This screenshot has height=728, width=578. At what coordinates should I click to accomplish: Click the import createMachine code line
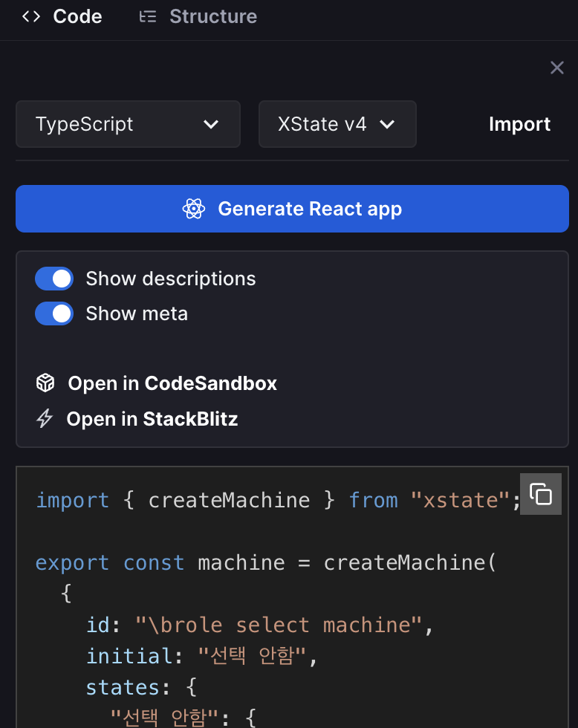[279, 501]
